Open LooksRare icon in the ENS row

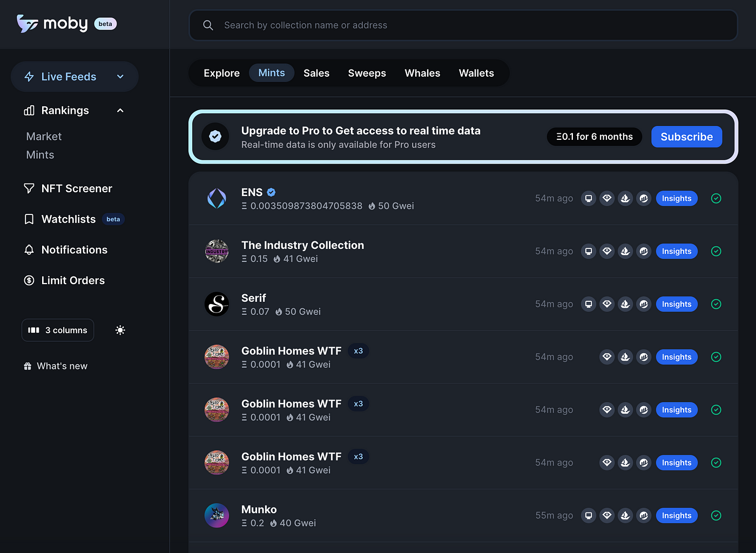[x=607, y=198]
